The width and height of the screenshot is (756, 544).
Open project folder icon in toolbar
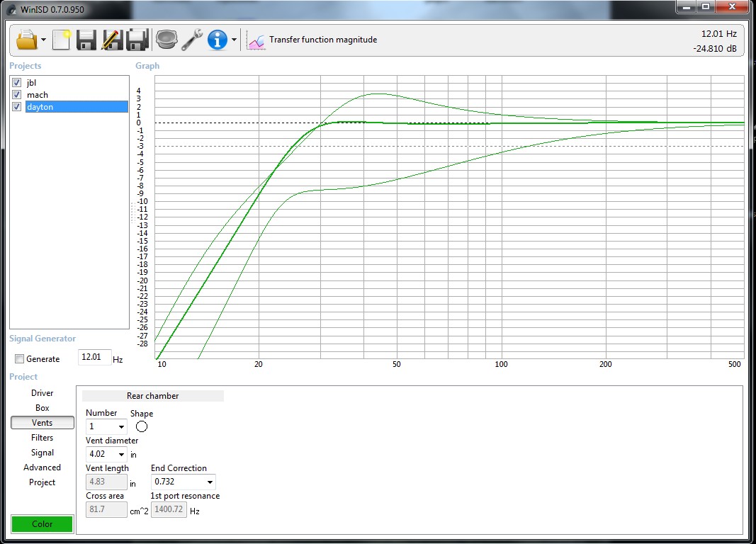click(x=26, y=40)
